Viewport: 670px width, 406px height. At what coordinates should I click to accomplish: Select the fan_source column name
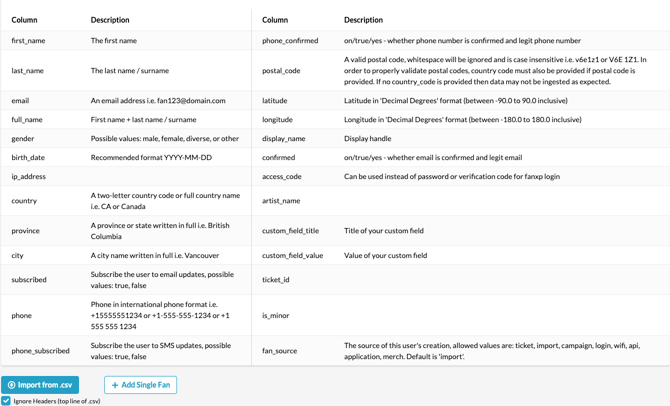click(280, 351)
